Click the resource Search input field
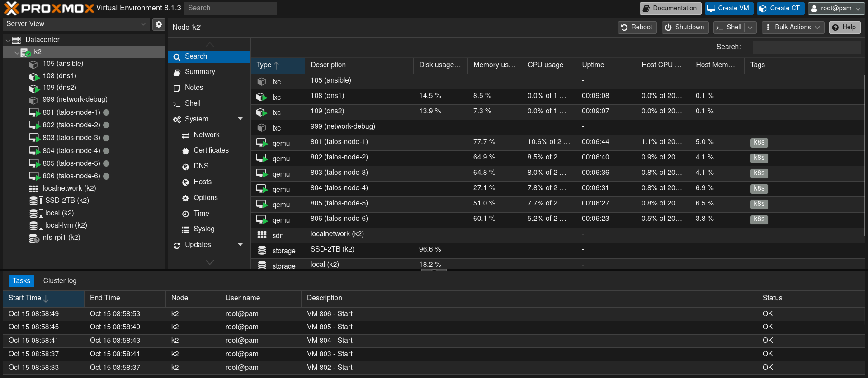Viewport: 868px width, 378px height. click(806, 47)
